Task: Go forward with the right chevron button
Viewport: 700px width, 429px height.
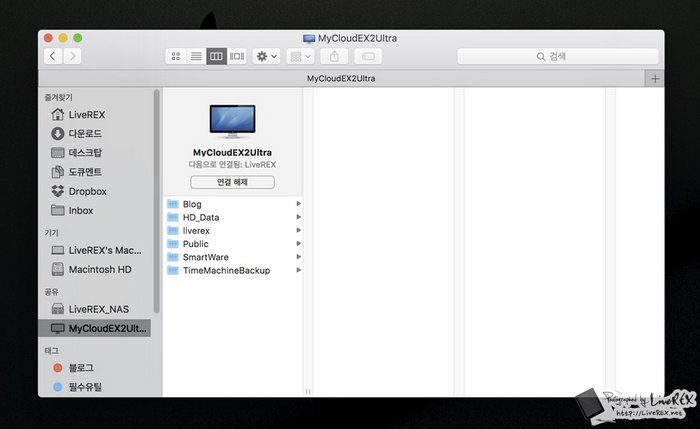Action: point(72,56)
